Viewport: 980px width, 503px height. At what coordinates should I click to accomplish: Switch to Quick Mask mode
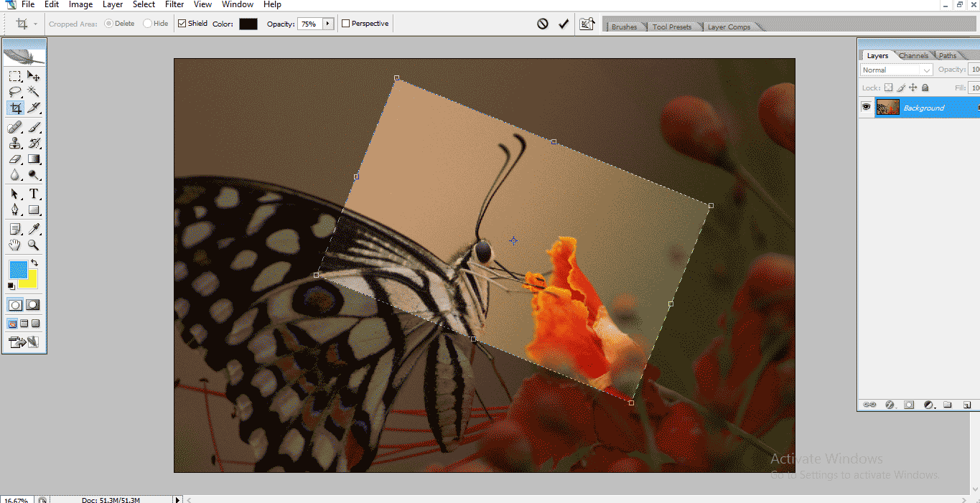[33, 305]
